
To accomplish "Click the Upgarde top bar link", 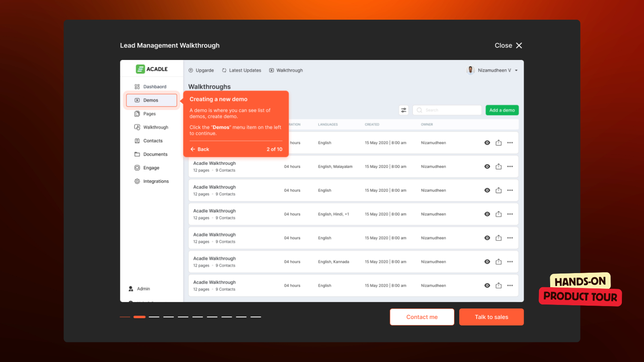I will 201,70.
